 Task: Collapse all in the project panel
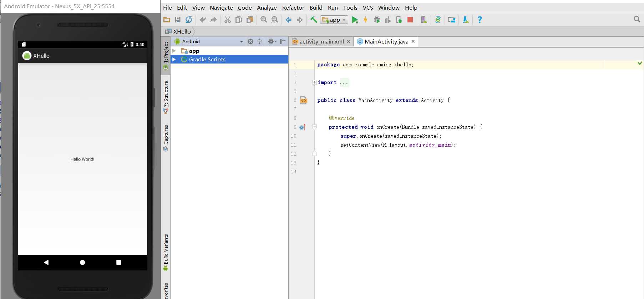coord(259,41)
